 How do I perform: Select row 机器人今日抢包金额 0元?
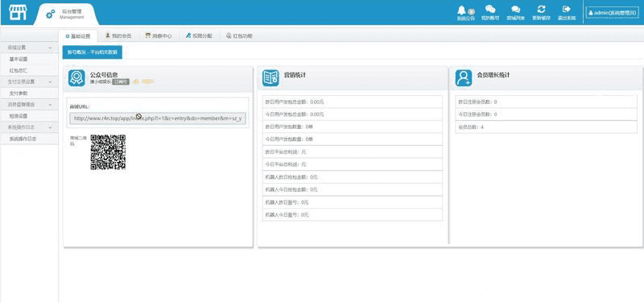(352, 190)
